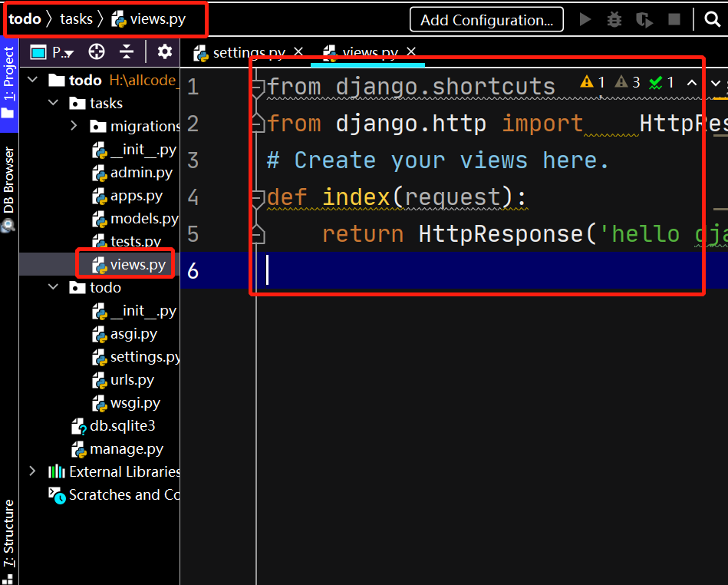Open Project panel settings gear
Screen dimensions: 728x585
tap(164, 51)
